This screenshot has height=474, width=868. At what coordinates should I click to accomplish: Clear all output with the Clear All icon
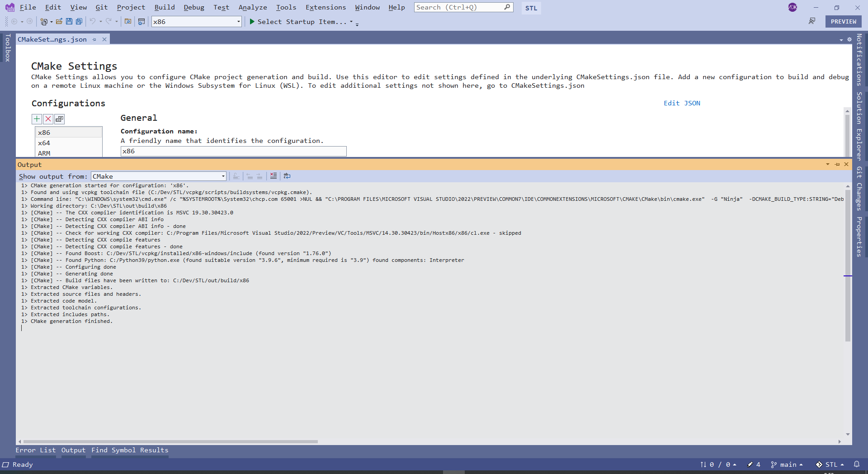(x=274, y=176)
